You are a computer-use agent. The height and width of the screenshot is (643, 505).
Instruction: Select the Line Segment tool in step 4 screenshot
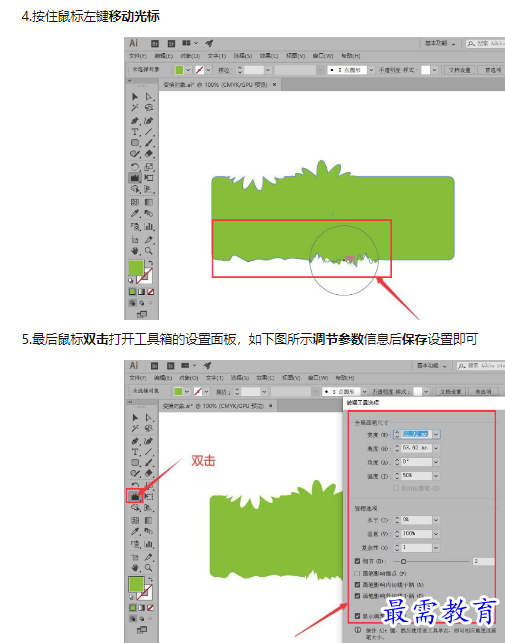pyautogui.click(x=149, y=132)
